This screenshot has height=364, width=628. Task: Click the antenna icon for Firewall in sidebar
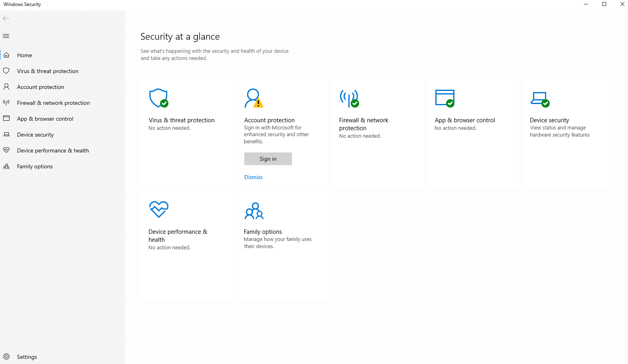pyautogui.click(x=6, y=102)
